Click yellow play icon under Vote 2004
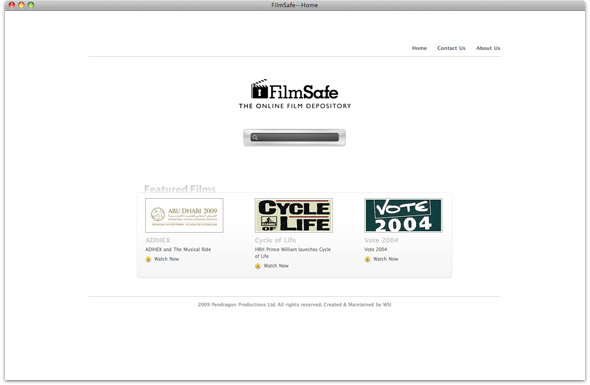The height and width of the screenshot is (385, 590). point(367,259)
